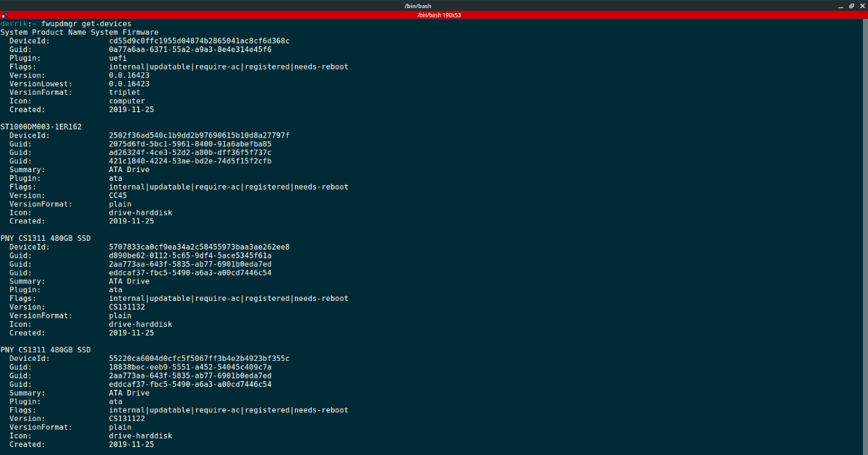
Task: Click the terminal scrollbar on the right edge
Action: (865, 237)
